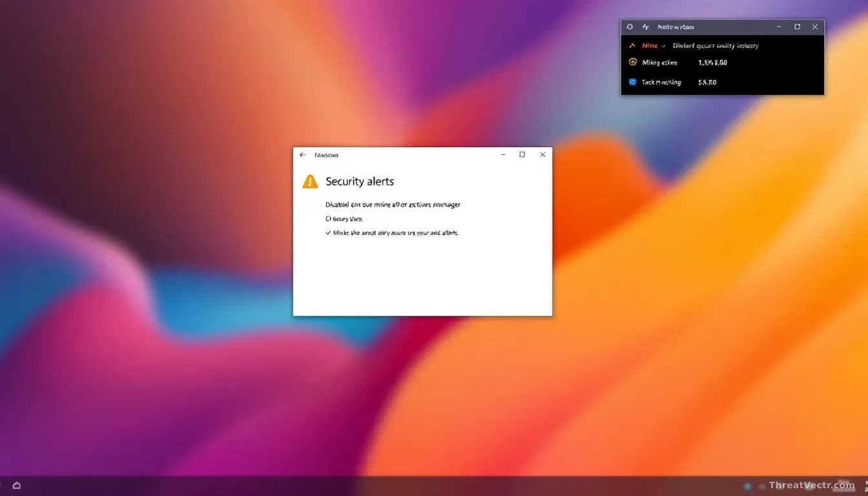Maximize the Security alerts window
868x496 pixels.
[522, 155]
